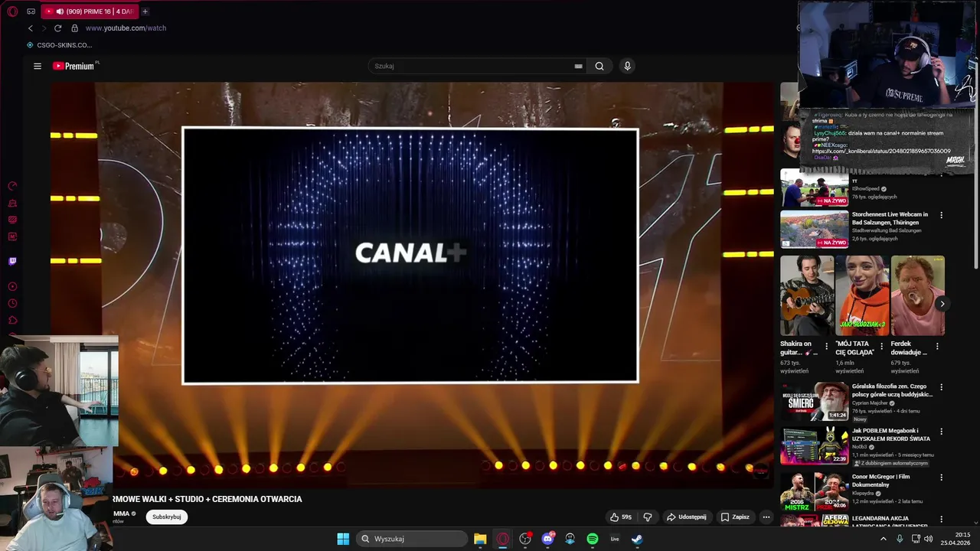Image resolution: width=980 pixels, height=551 pixels.
Task: Mute the PRIME 16 tab audio
Action: [60, 11]
